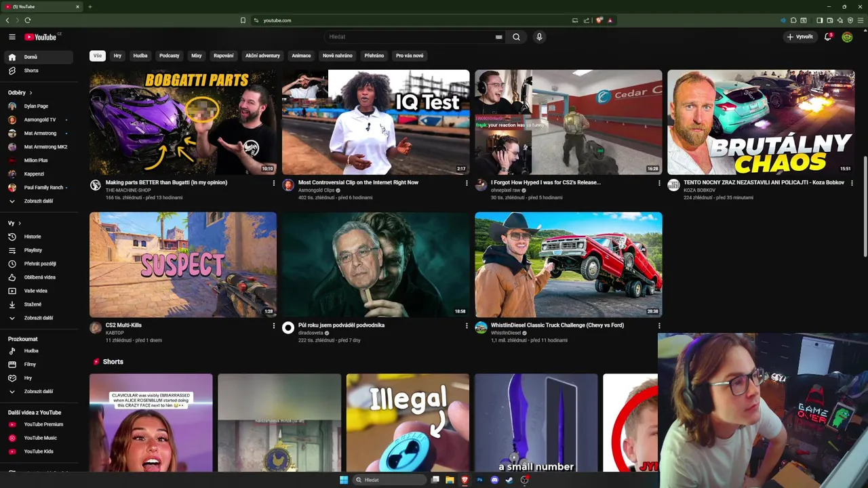Open YouTube Music link
Image resolution: width=868 pixels, height=488 pixels.
[38, 438]
